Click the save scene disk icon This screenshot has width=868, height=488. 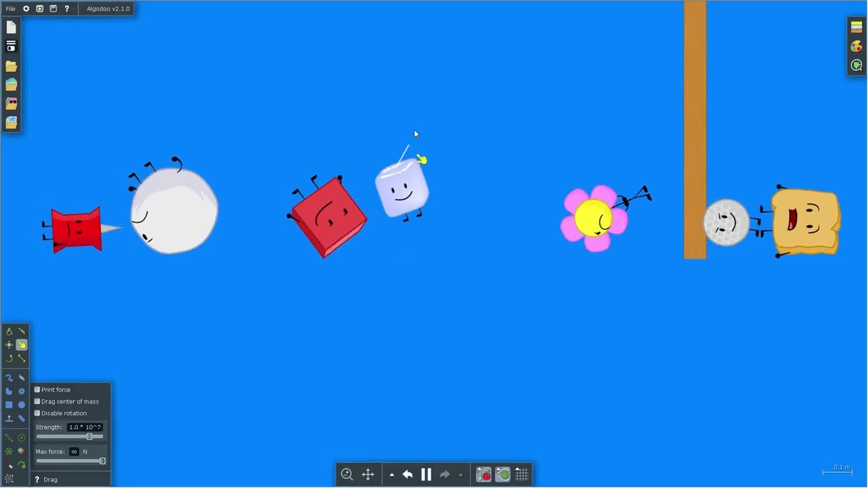[x=11, y=46]
